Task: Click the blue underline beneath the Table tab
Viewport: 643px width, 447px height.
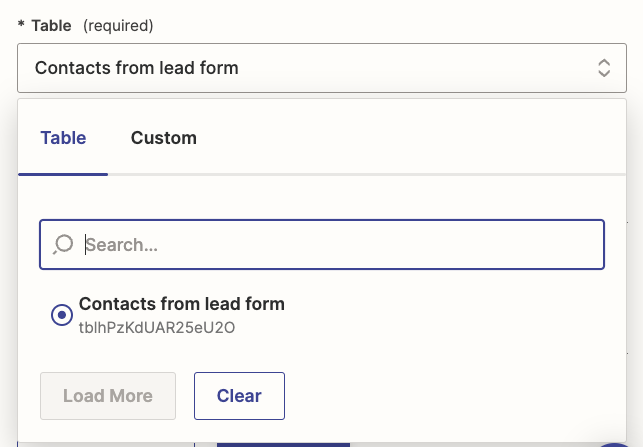Action: (63, 174)
